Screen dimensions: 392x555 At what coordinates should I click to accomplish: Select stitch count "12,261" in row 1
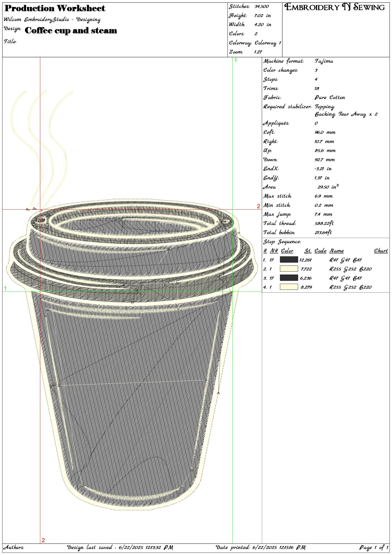pos(306,260)
